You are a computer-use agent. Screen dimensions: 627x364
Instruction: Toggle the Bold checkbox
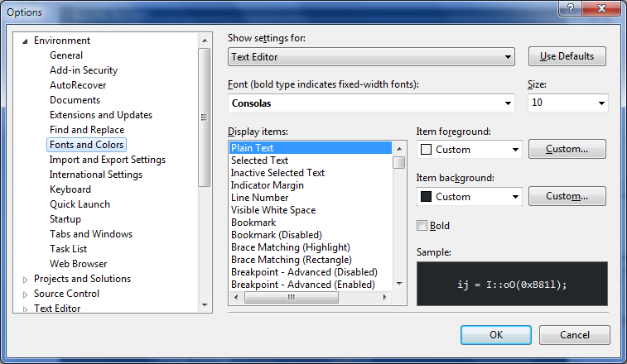423,226
